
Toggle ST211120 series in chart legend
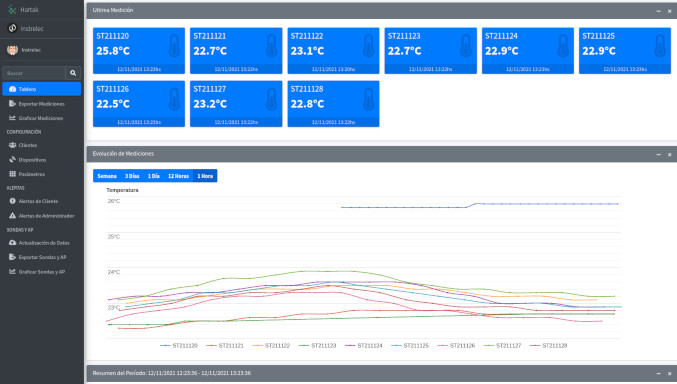(179, 346)
